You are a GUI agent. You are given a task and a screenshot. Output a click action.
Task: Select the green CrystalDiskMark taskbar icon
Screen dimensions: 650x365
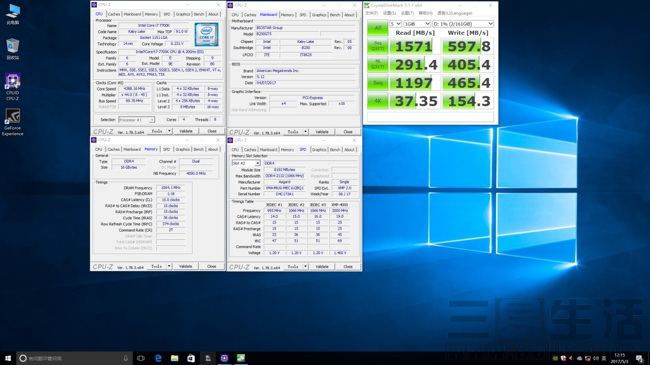pos(241,358)
